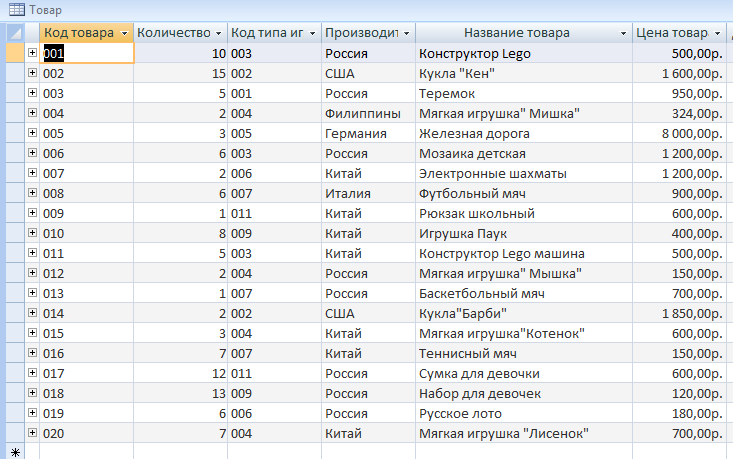
Task: Click the manufacturer cell Филиппины
Action: (368, 113)
